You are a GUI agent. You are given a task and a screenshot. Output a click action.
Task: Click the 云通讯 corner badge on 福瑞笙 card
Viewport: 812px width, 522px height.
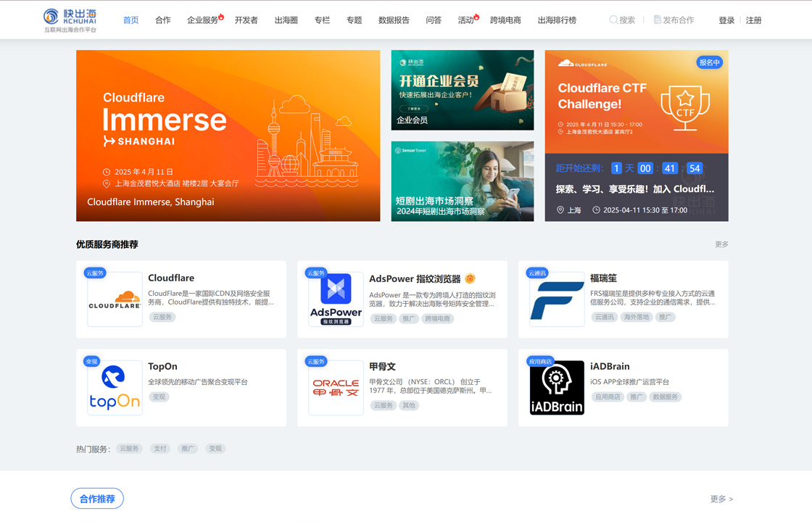[x=537, y=273]
